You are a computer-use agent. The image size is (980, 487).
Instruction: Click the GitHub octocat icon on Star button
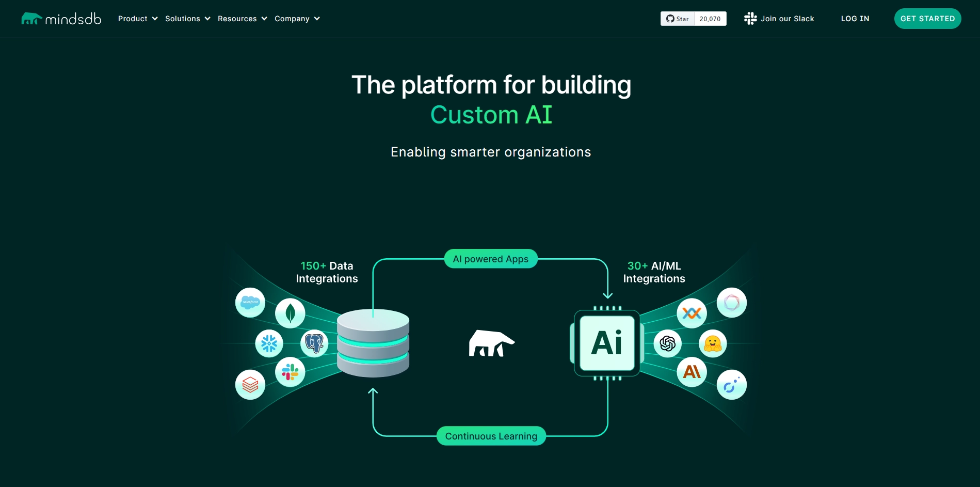click(670, 19)
